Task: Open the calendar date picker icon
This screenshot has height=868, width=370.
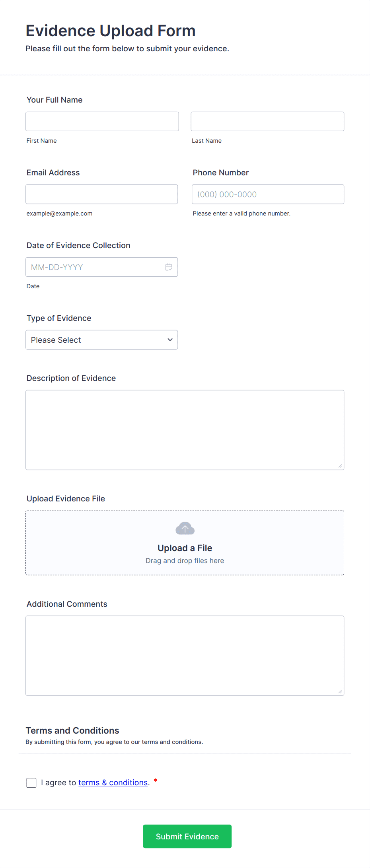Action: point(169,267)
